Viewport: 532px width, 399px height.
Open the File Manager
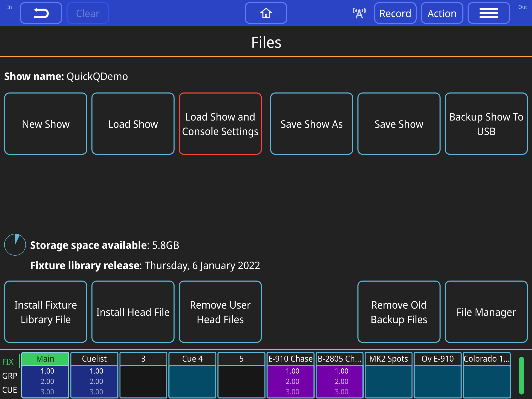click(x=486, y=312)
